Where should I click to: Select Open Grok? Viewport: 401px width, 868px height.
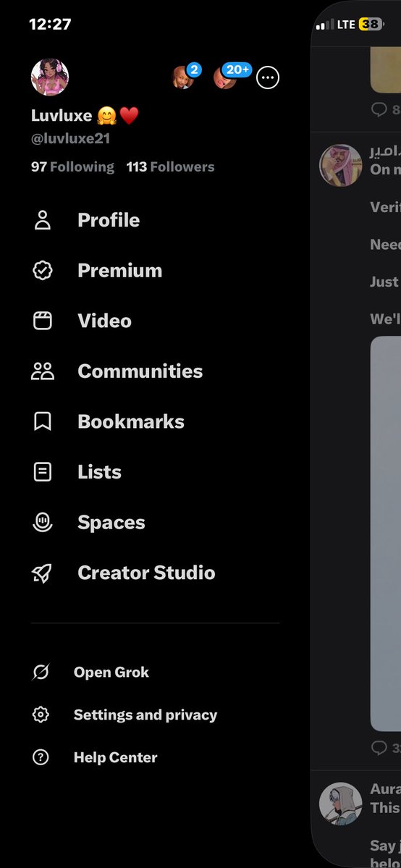111,672
